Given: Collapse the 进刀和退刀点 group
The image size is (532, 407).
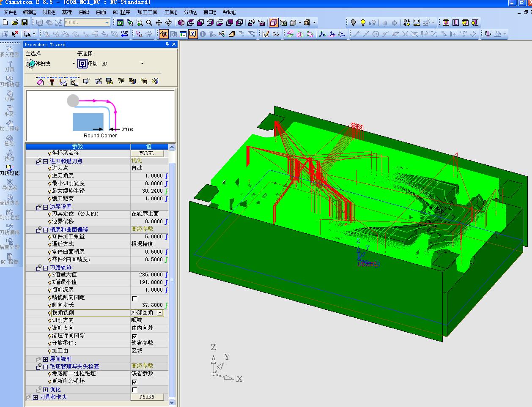Looking at the screenshot, I should click(45, 161).
